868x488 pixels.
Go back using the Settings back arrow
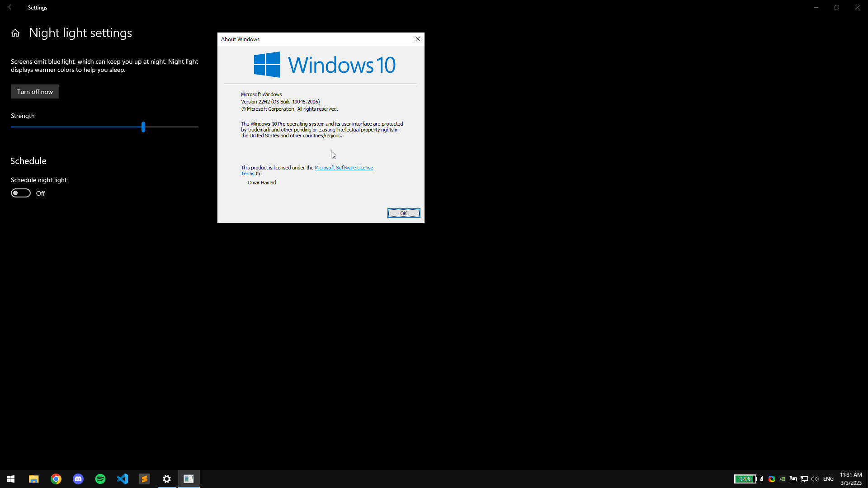pos(11,7)
